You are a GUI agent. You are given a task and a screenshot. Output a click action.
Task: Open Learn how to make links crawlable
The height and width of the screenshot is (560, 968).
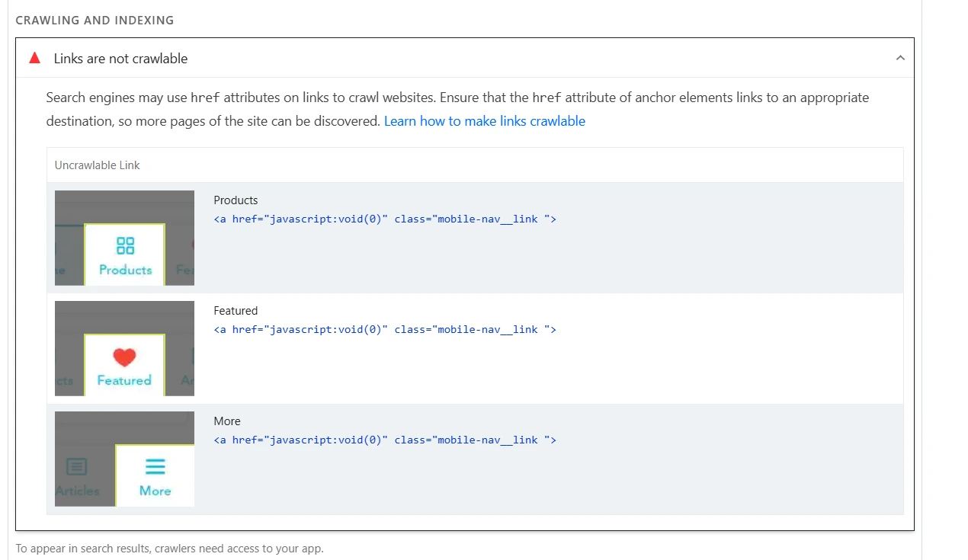coord(484,121)
